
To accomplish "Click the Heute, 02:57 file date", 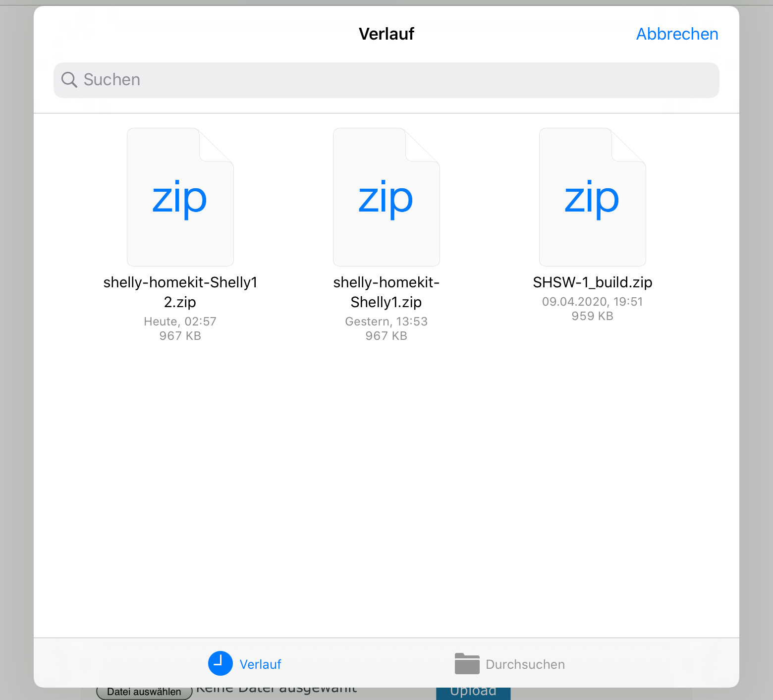I will (x=180, y=322).
